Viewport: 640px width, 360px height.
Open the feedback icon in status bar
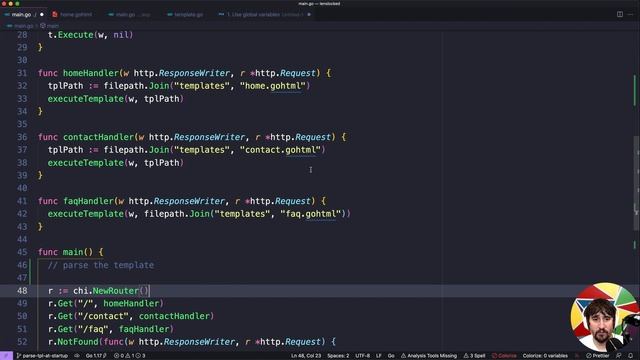click(619, 356)
